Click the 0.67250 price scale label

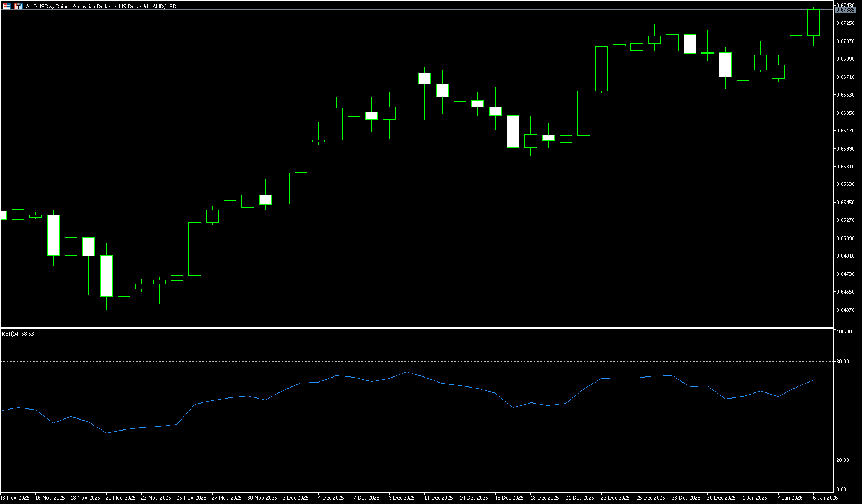click(845, 23)
